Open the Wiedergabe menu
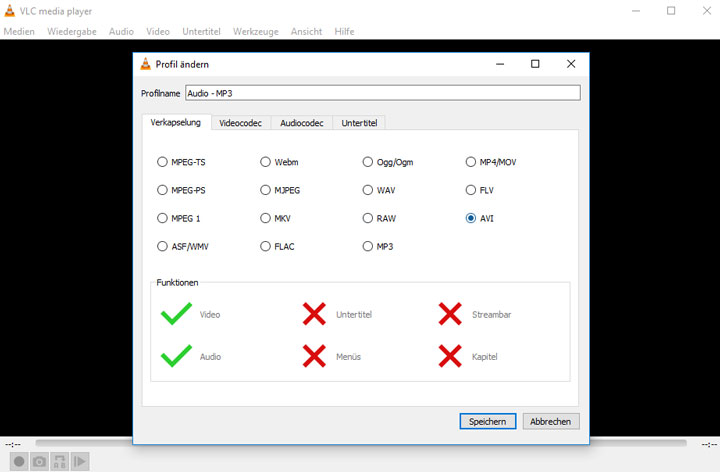The image size is (720, 472). pyautogui.click(x=72, y=32)
